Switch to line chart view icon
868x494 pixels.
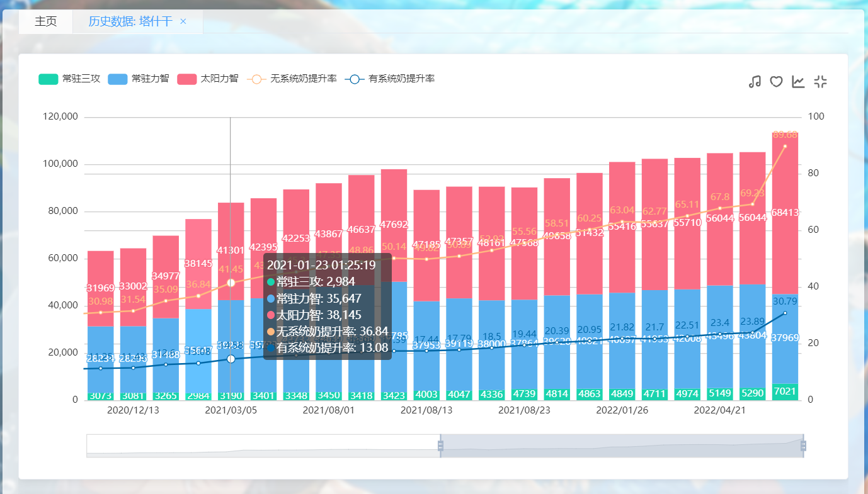[x=798, y=81]
